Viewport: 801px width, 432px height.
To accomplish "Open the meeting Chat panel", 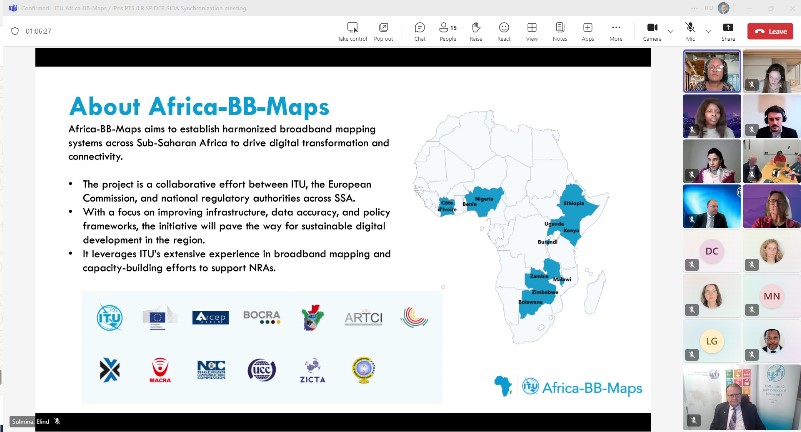I will tap(420, 31).
